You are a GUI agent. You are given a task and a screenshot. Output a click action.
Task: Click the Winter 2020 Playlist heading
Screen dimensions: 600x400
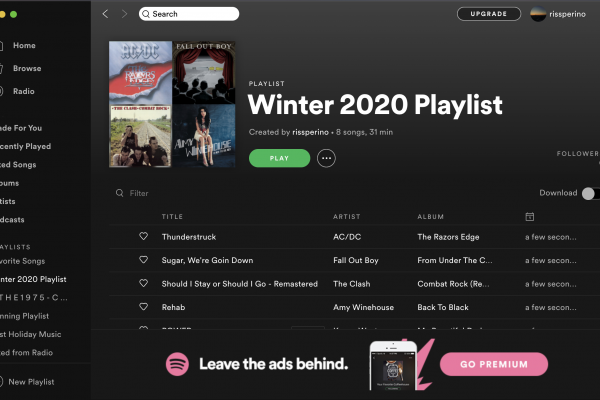(x=375, y=104)
